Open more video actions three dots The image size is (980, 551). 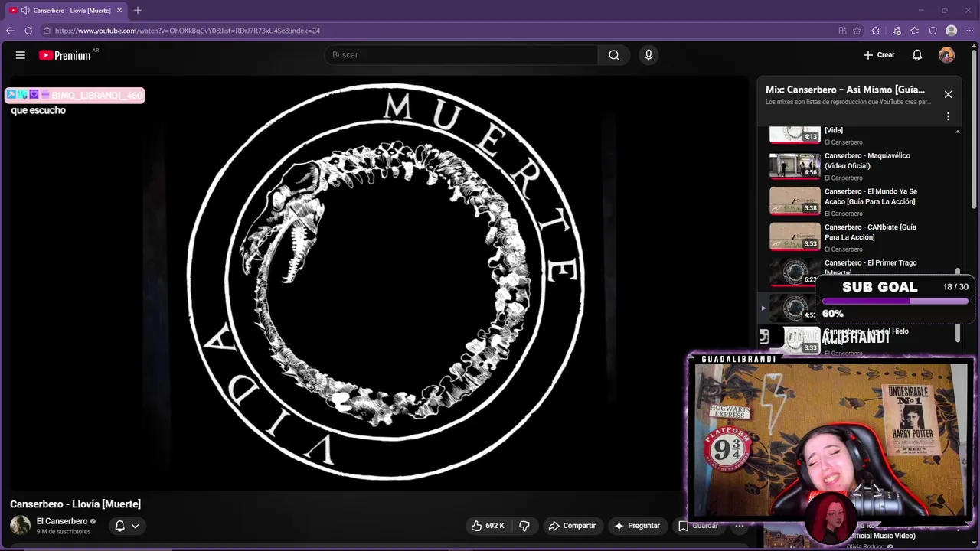pos(740,526)
